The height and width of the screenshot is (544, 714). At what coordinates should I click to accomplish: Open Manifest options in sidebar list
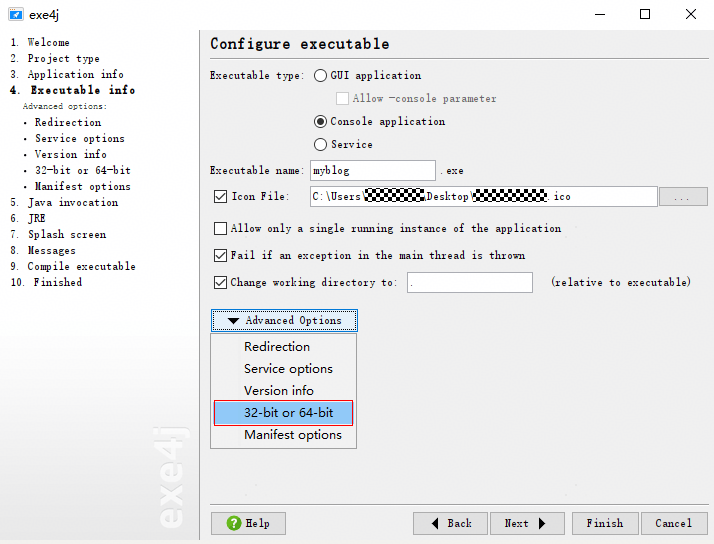pos(83,186)
